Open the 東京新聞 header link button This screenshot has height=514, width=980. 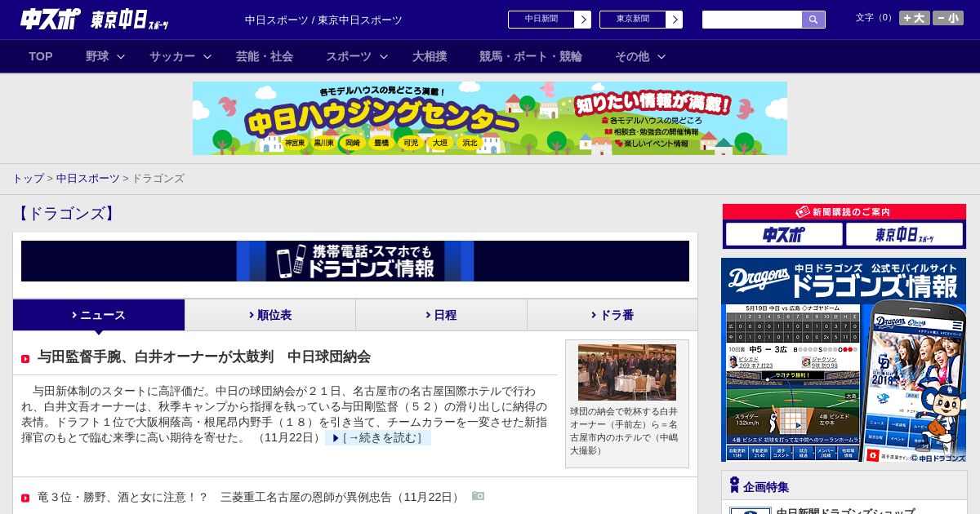coord(633,20)
